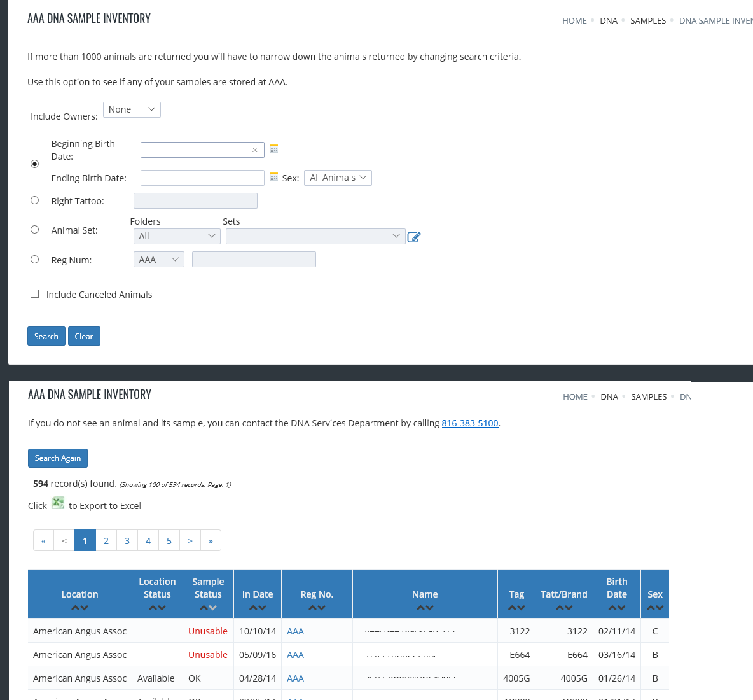
Task: Check Include Canceled Animals checkbox
Action: tap(34, 293)
